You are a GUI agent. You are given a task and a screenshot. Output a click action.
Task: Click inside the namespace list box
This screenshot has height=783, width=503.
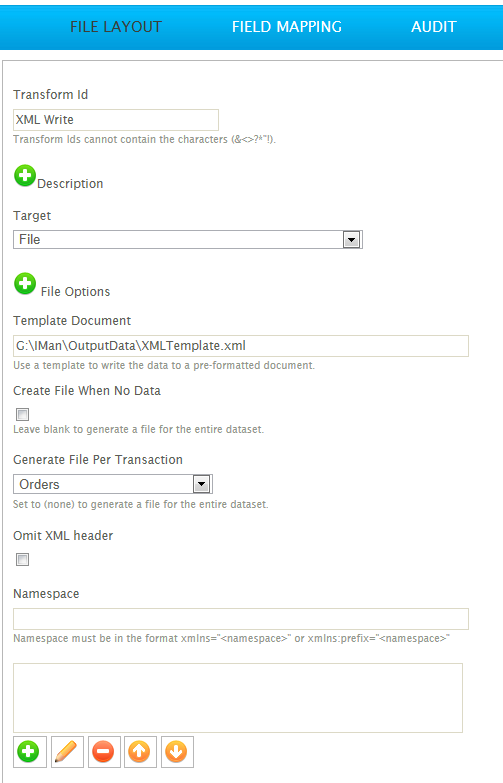pyautogui.click(x=238, y=698)
